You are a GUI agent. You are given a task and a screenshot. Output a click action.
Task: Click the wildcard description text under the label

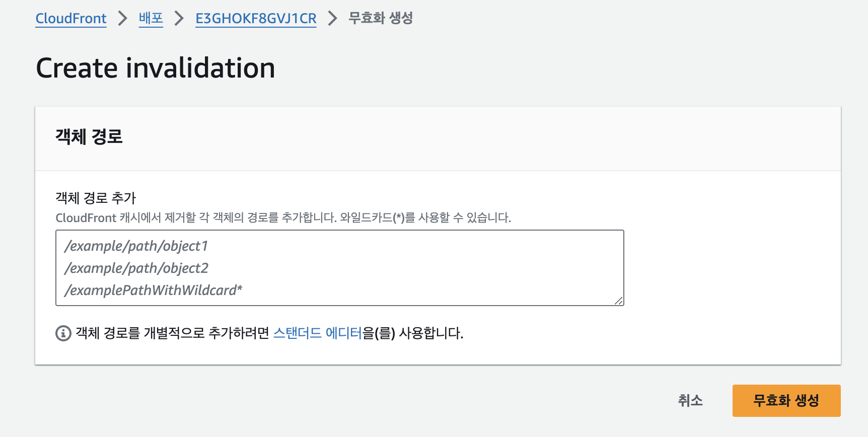[283, 218]
